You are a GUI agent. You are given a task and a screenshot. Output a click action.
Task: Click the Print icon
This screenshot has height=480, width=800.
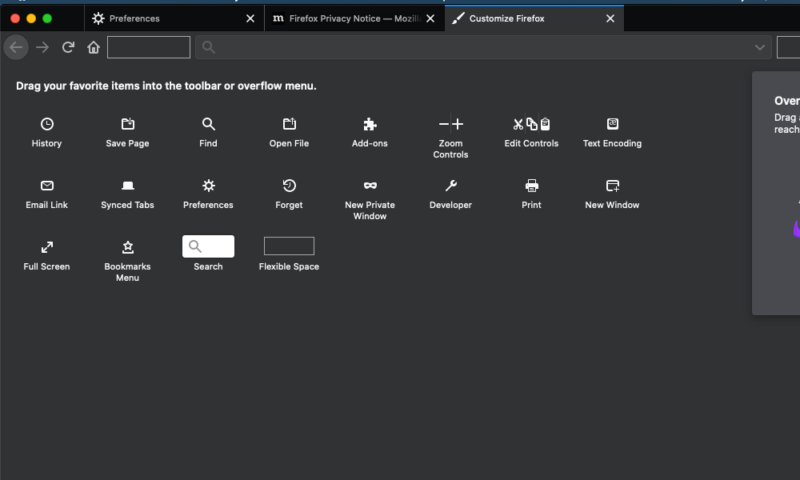point(532,186)
